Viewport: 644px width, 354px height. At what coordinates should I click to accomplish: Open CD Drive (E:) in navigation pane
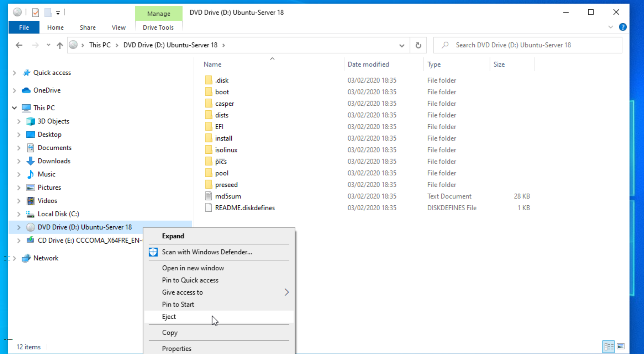(90, 240)
